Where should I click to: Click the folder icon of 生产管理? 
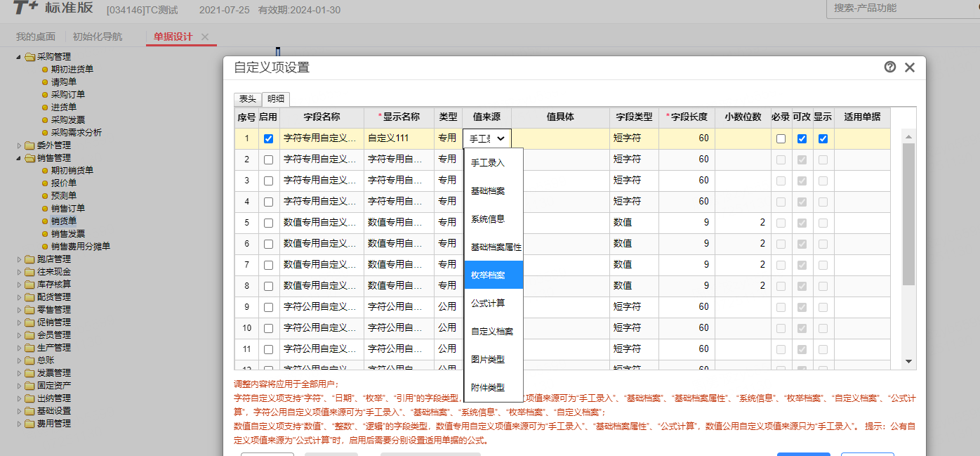(29, 348)
